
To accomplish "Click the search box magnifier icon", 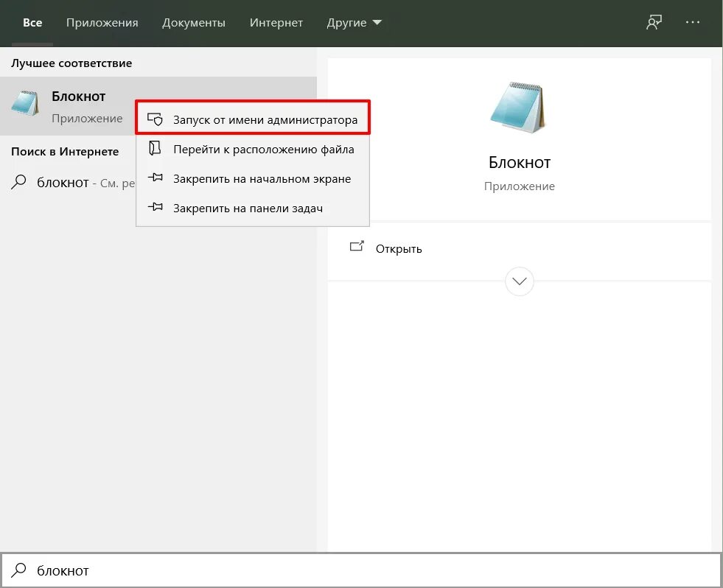I will (18, 570).
